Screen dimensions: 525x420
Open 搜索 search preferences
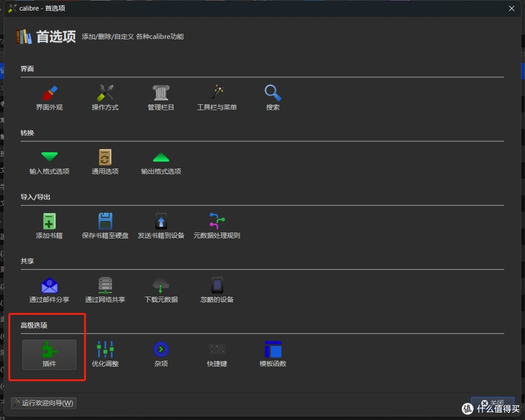(273, 98)
